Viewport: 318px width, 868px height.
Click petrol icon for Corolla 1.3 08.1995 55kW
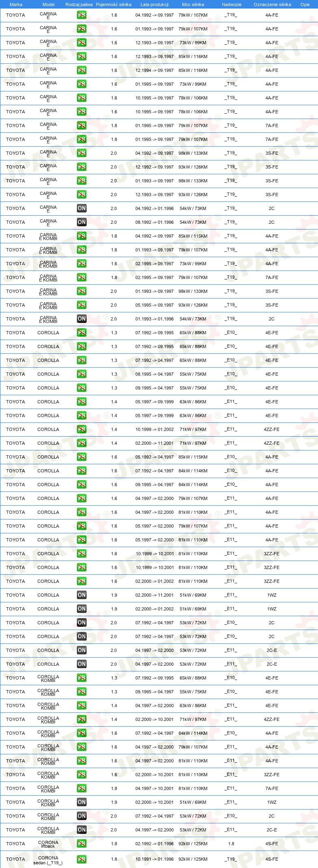(82, 374)
